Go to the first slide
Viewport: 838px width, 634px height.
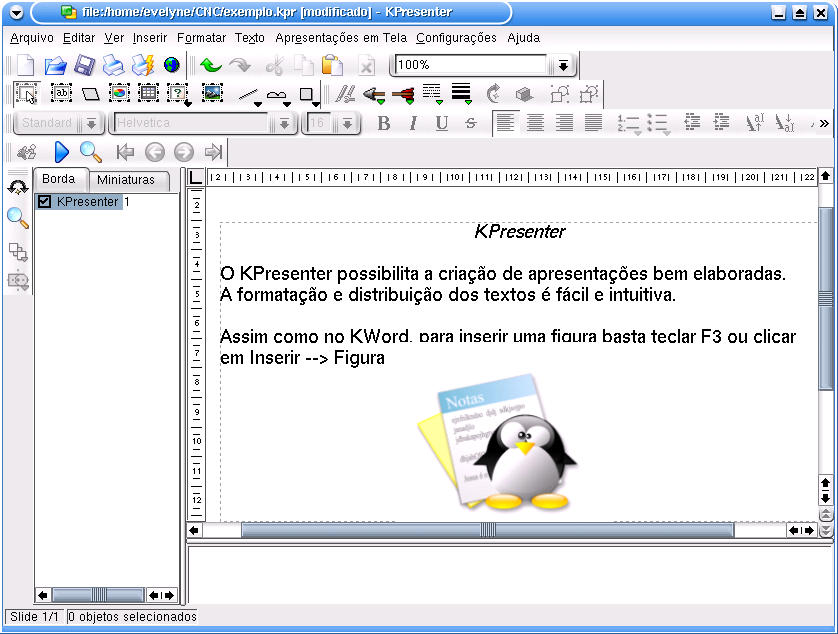pyautogui.click(x=125, y=152)
